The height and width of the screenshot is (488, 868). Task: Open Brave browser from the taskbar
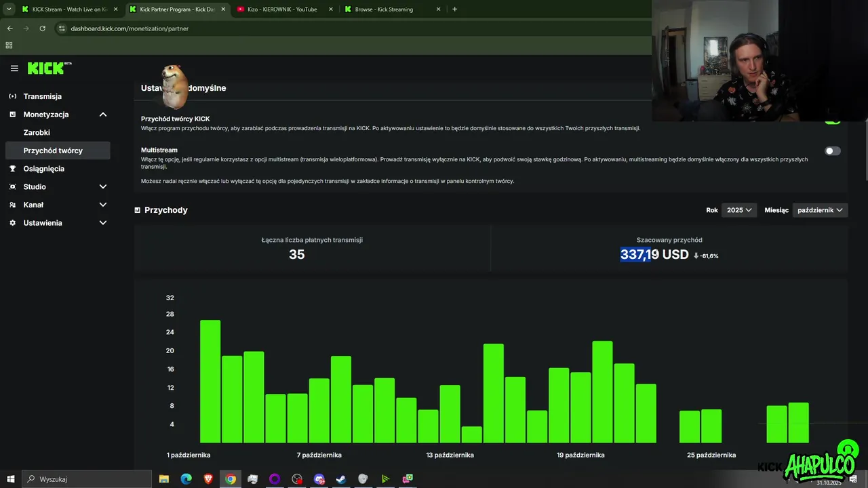pos(208,479)
